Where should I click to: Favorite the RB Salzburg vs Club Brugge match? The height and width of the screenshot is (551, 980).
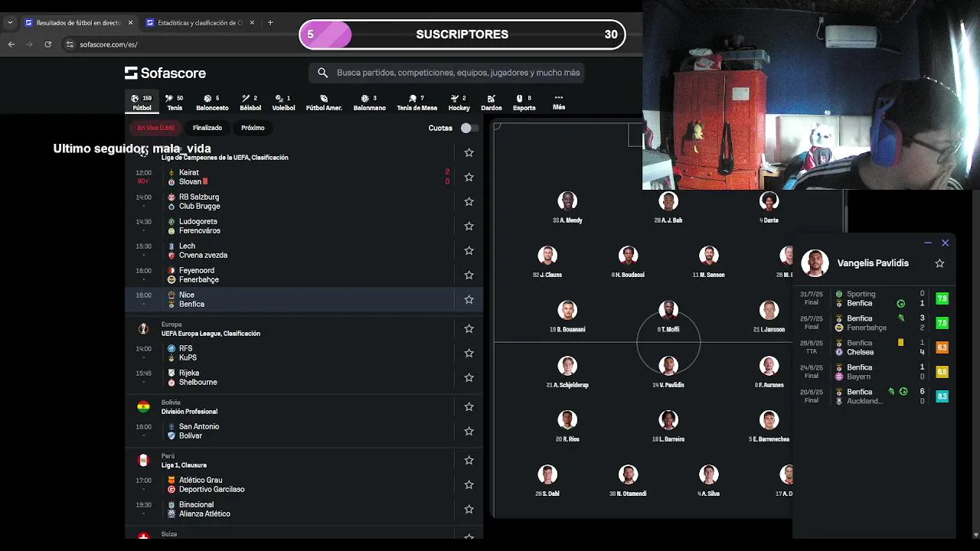pyautogui.click(x=469, y=201)
